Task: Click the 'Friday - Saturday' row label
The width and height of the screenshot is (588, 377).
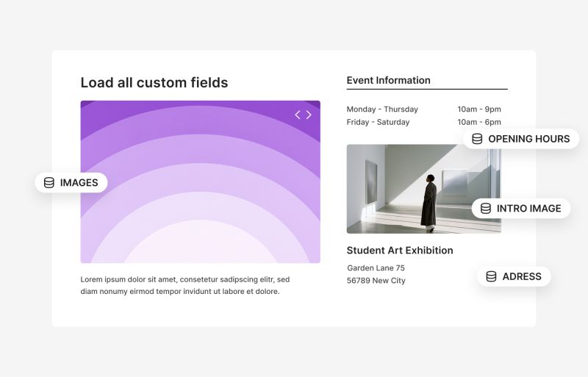Action: pos(378,122)
